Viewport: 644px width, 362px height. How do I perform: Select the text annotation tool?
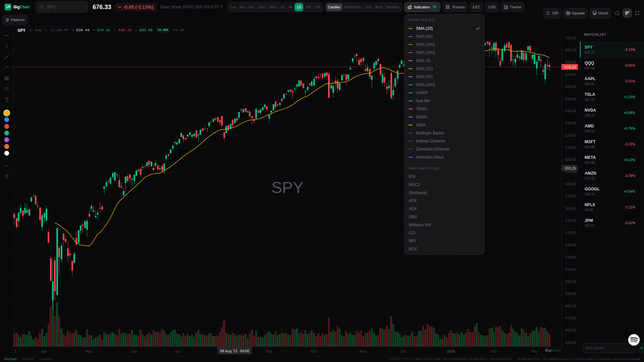pyautogui.click(x=6, y=100)
